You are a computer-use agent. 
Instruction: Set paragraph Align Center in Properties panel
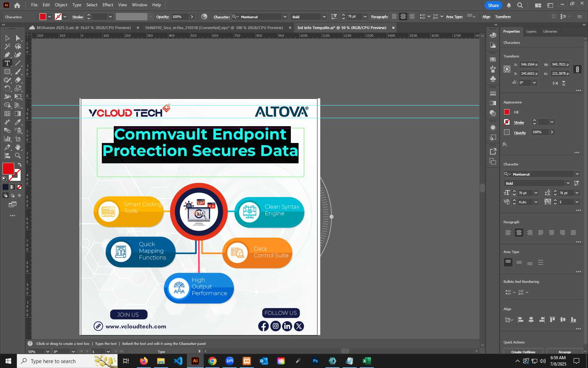point(519,232)
